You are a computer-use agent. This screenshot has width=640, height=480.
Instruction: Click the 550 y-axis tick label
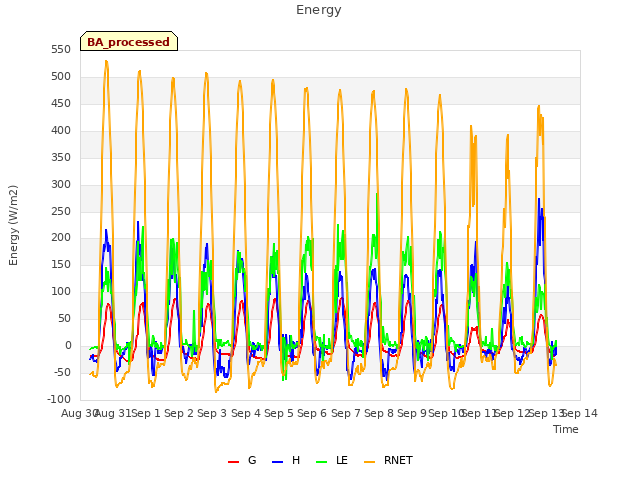tap(61, 49)
